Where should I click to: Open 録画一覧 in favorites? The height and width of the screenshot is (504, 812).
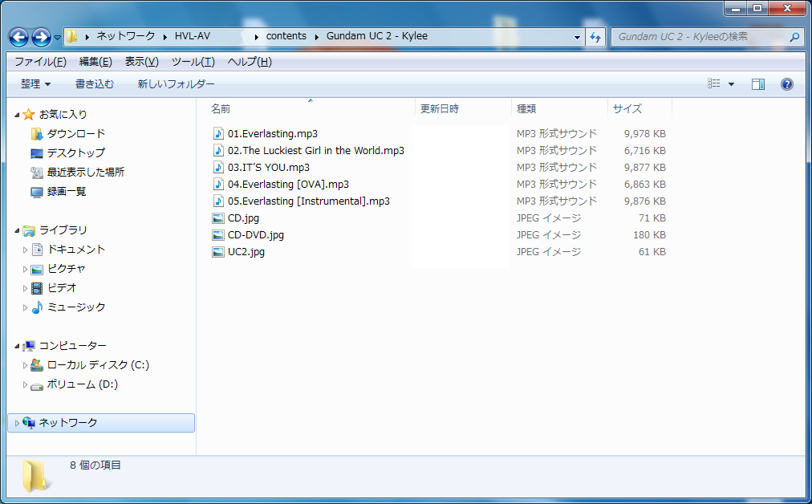pos(67,192)
